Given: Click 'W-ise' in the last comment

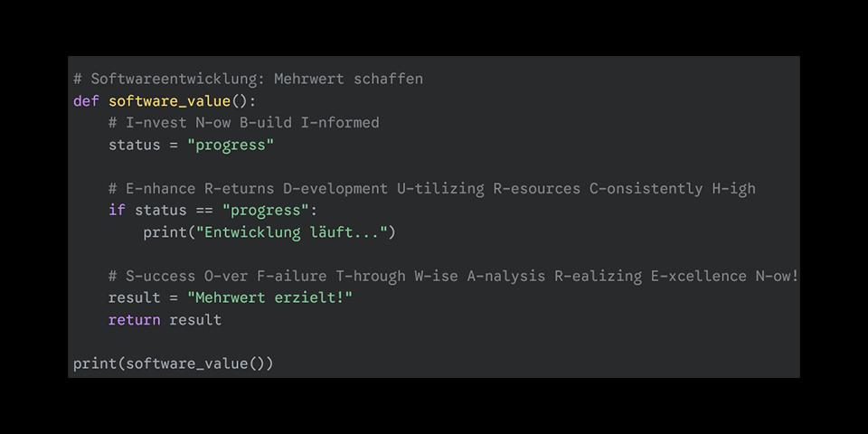Looking at the screenshot, I should (436, 276).
